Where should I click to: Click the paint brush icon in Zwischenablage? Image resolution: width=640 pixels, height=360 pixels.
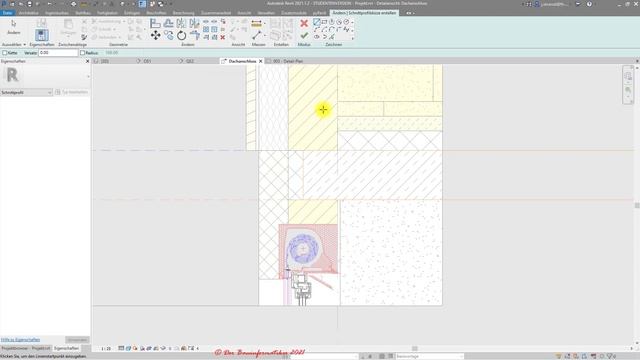coord(84,37)
